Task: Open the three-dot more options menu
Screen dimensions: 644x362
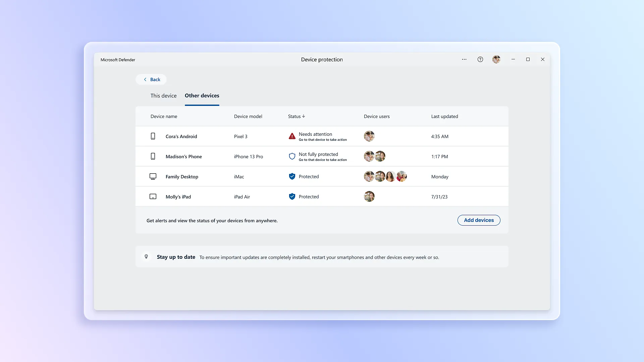Action: (464, 59)
